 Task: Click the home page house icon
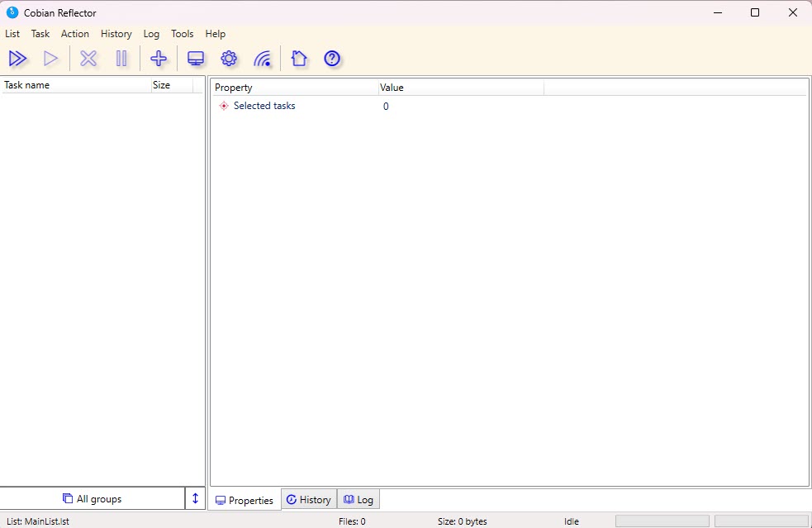pos(299,59)
